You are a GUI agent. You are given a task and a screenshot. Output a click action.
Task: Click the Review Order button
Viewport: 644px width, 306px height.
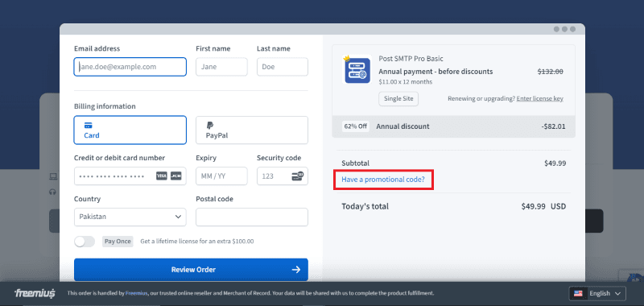click(x=191, y=270)
